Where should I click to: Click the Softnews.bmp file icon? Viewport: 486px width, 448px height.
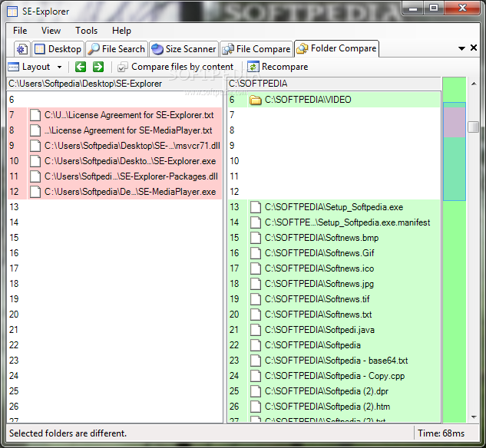pos(256,238)
